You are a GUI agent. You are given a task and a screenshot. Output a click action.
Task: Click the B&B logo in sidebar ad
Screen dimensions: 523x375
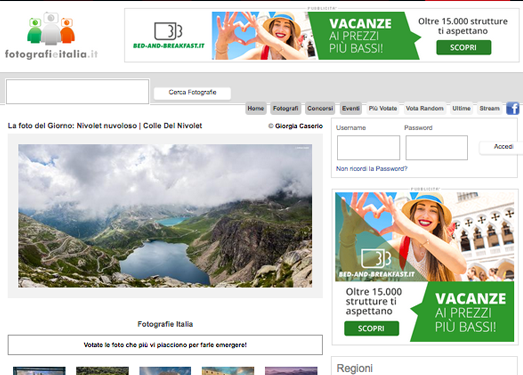(x=376, y=263)
